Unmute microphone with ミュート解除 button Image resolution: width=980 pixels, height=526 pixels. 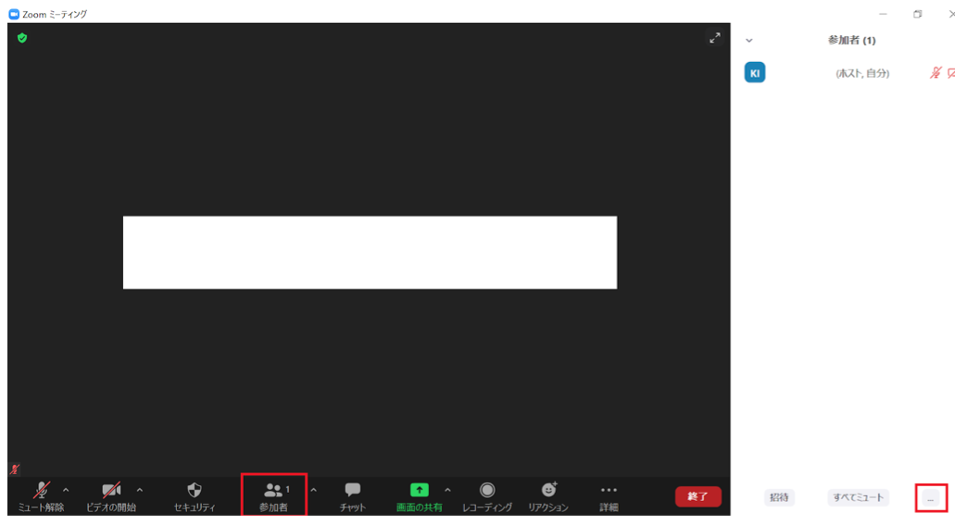[x=42, y=495]
